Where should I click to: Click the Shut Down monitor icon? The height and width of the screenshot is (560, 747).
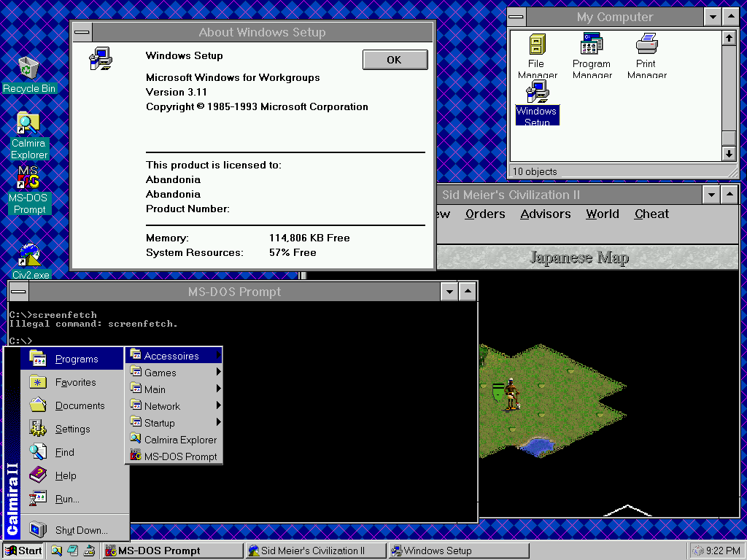[38, 529]
